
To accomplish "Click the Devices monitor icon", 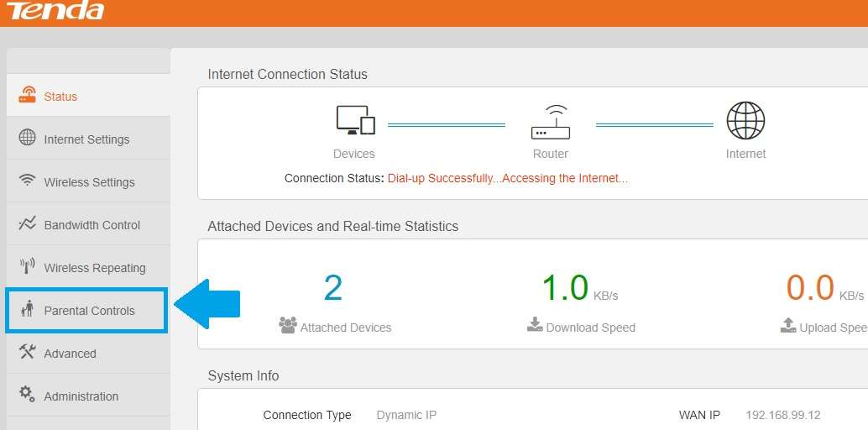I will 355,120.
